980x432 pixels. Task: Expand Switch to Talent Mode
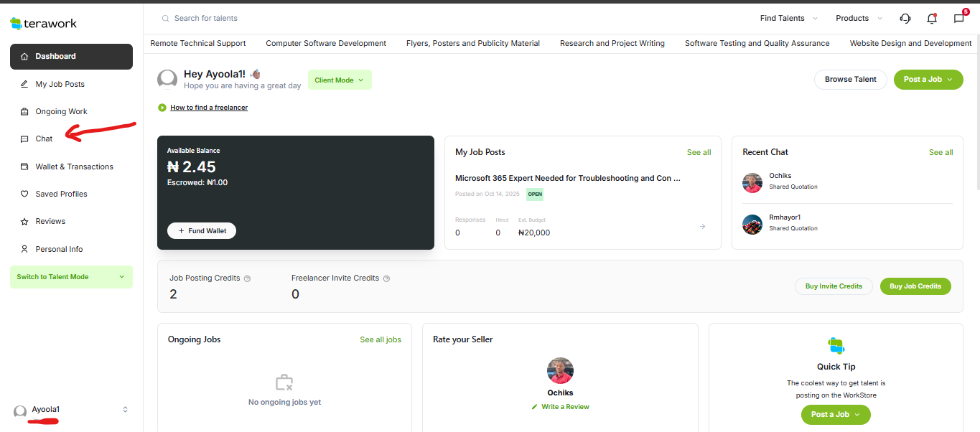(x=71, y=277)
